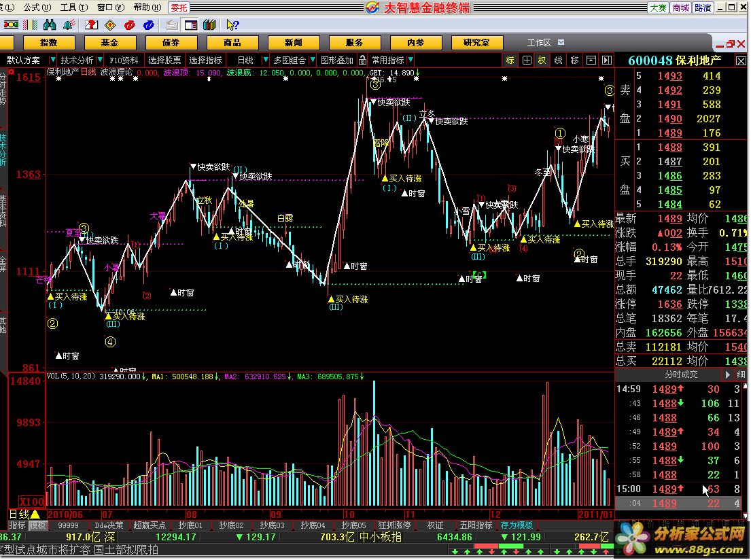
Task: Select the 模板 tab at the bottom
Action: (38, 525)
